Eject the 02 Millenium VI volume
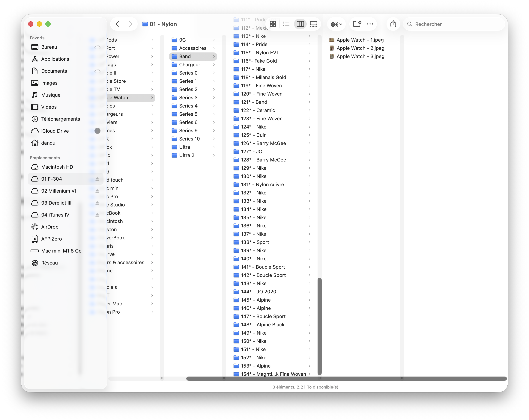 [x=97, y=191]
